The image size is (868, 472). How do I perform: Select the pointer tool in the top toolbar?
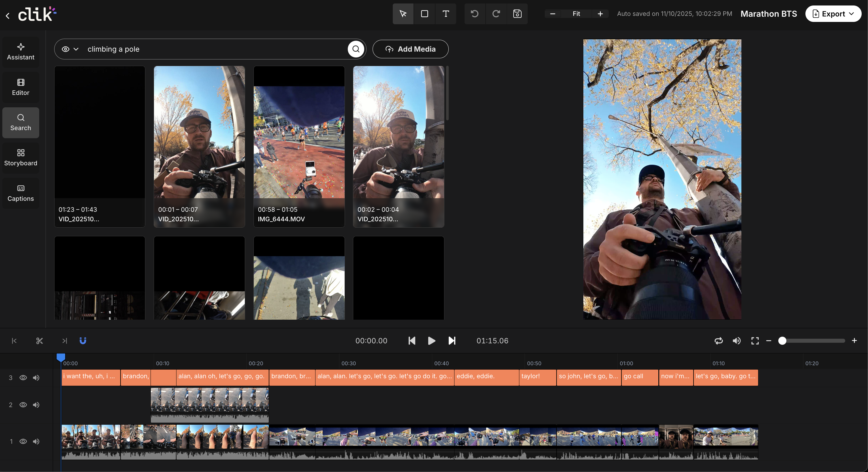[x=403, y=14]
